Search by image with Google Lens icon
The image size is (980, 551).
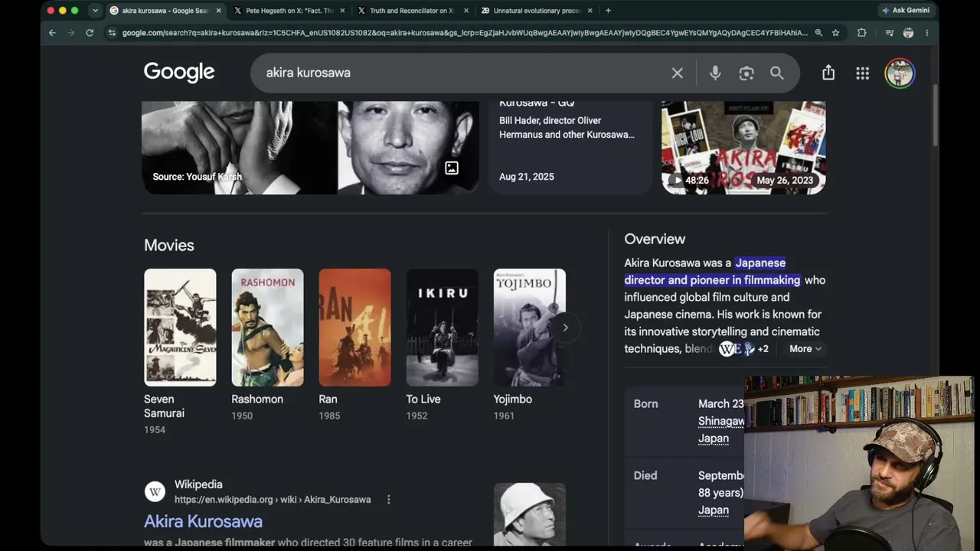[x=746, y=73]
